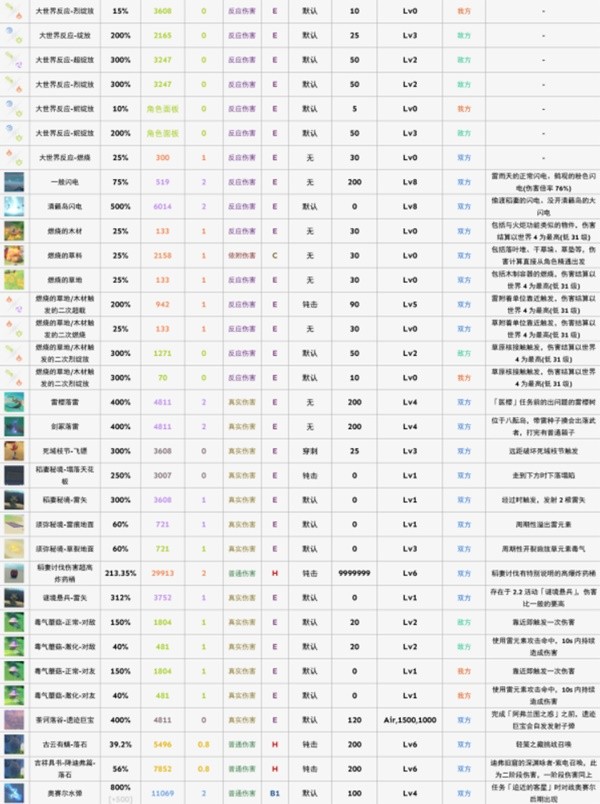Select the Lv5 level cell
This screenshot has height=804, width=600.
pyautogui.click(x=410, y=304)
